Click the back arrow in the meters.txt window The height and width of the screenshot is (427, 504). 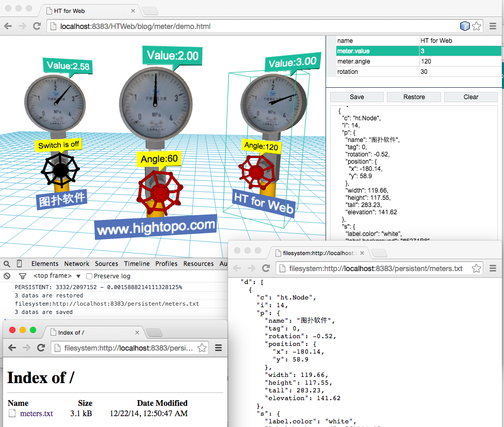tap(237, 268)
